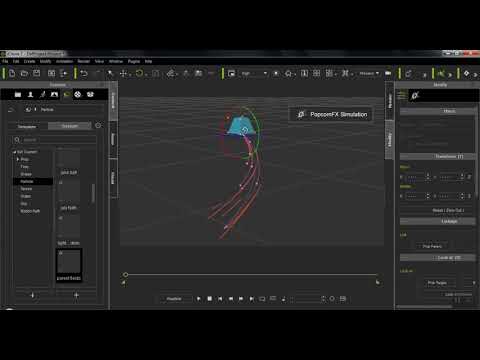Click the Stop button in playback bar
The width and height of the screenshot is (480, 360).
pyautogui.click(x=209, y=299)
